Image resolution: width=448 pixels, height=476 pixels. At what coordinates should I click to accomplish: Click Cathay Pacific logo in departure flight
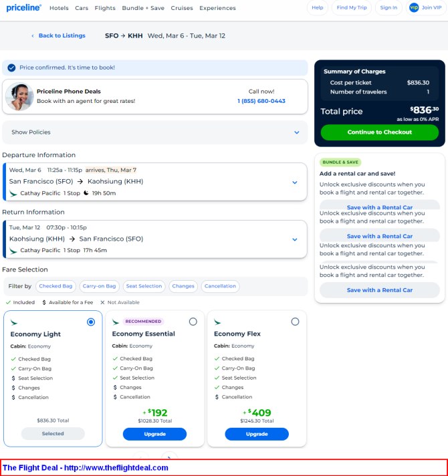pyautogui.click(x=13, y=193)
